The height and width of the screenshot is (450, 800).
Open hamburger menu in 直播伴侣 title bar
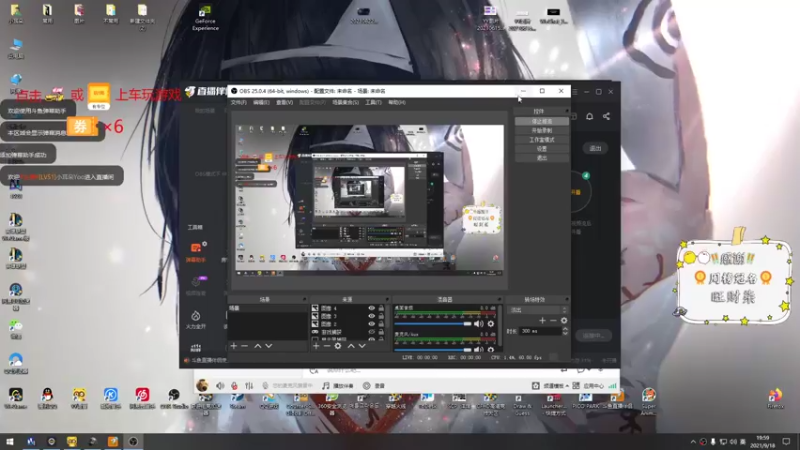(575, 92)
